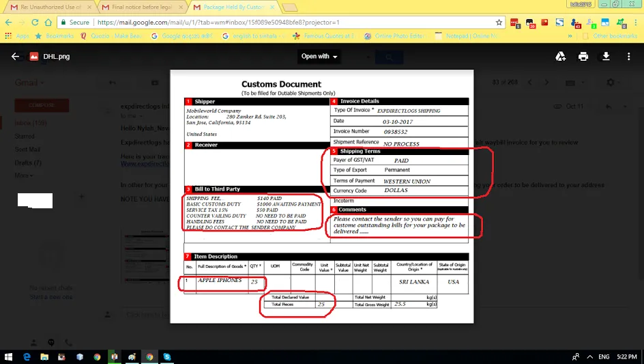
Task: Open Skype from taskbar
Action: point(166,356)
